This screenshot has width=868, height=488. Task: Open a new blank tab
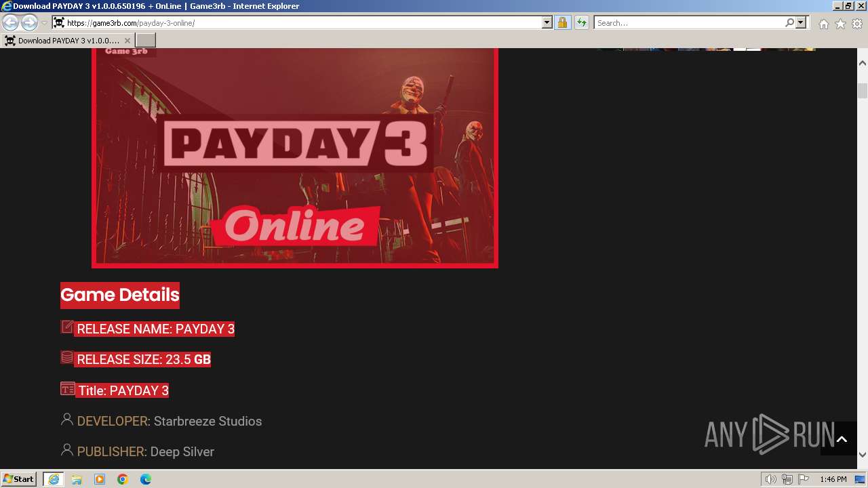tap(146, 41)
